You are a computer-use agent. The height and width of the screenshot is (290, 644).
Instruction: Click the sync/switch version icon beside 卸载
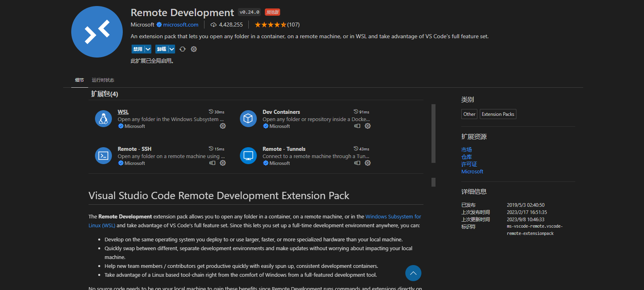click(x=182, y=49)
